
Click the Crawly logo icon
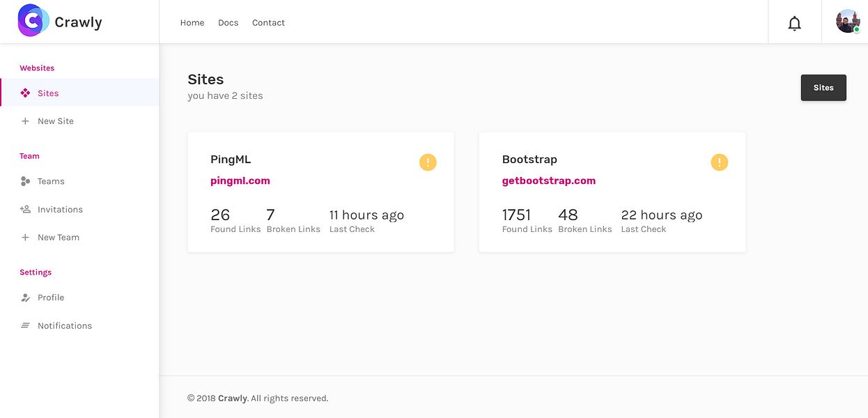point(33,20)
